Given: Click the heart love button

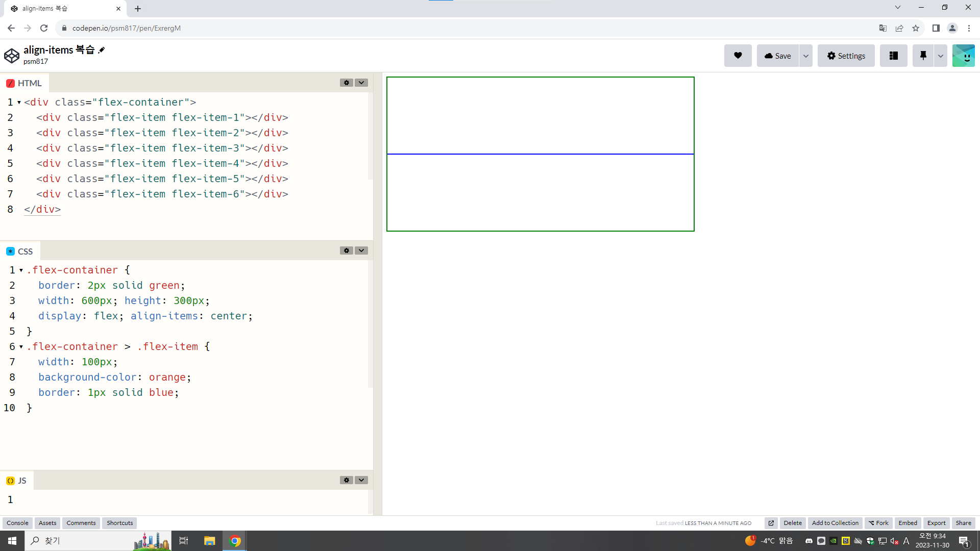Looking at the screenshot, I should tap(738, 56).
